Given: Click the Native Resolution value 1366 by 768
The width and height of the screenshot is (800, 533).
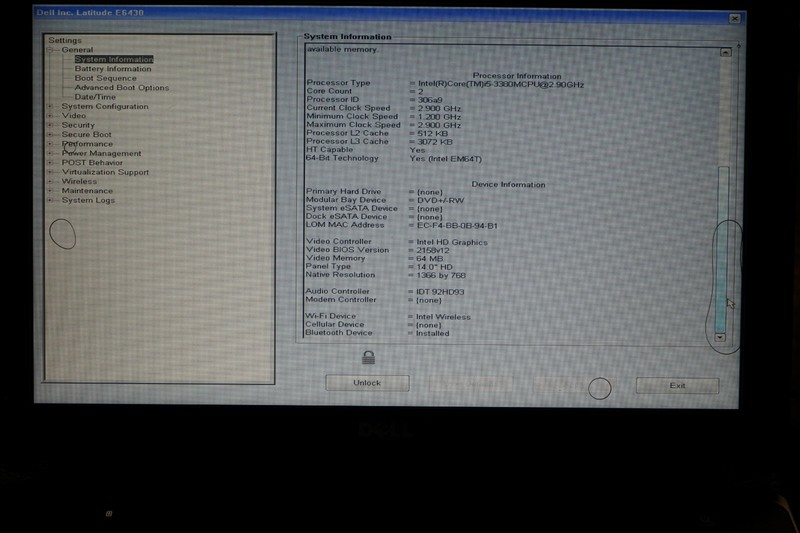Looking at the screenshot, I should [x=441, y=275].
